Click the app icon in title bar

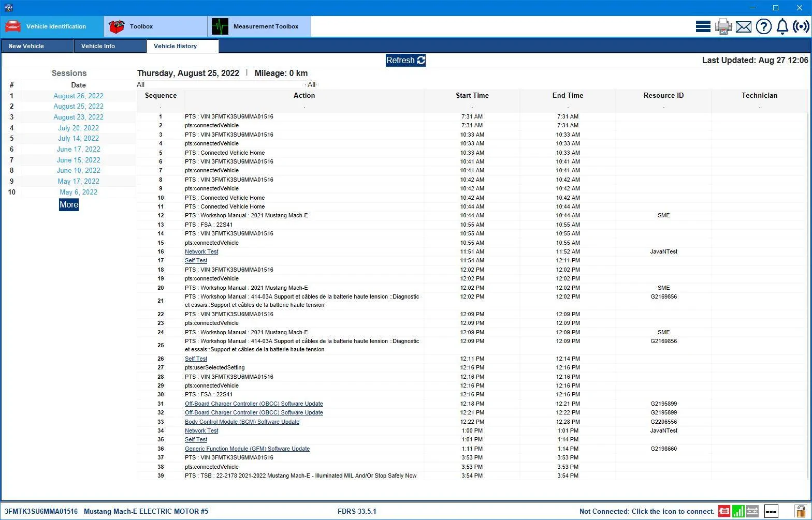pos(8,8)
